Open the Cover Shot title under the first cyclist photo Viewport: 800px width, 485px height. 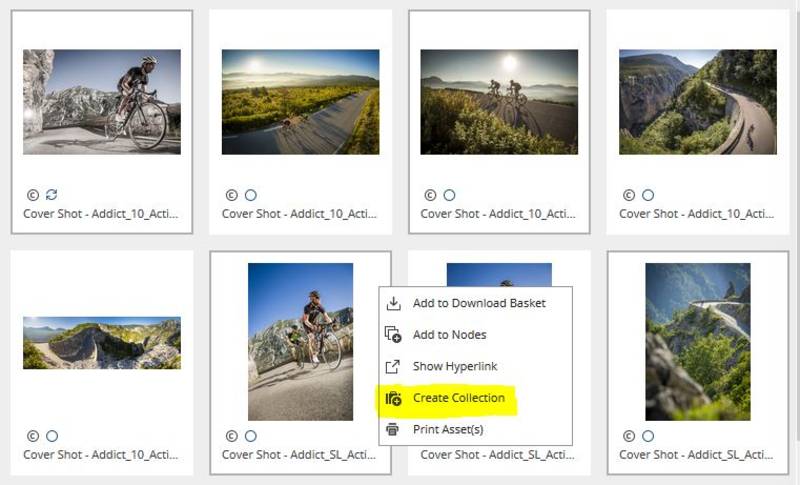(101, 214)
